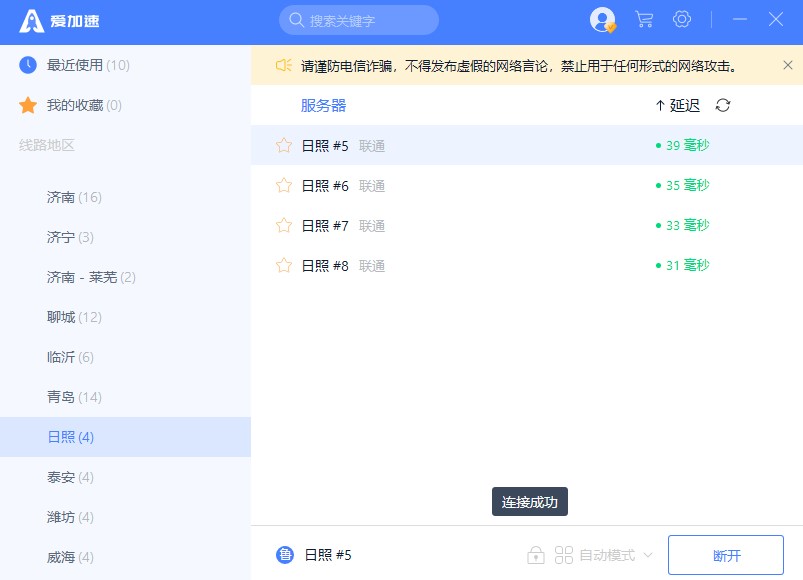Click the 断开 disconnect button

[726, 555]
